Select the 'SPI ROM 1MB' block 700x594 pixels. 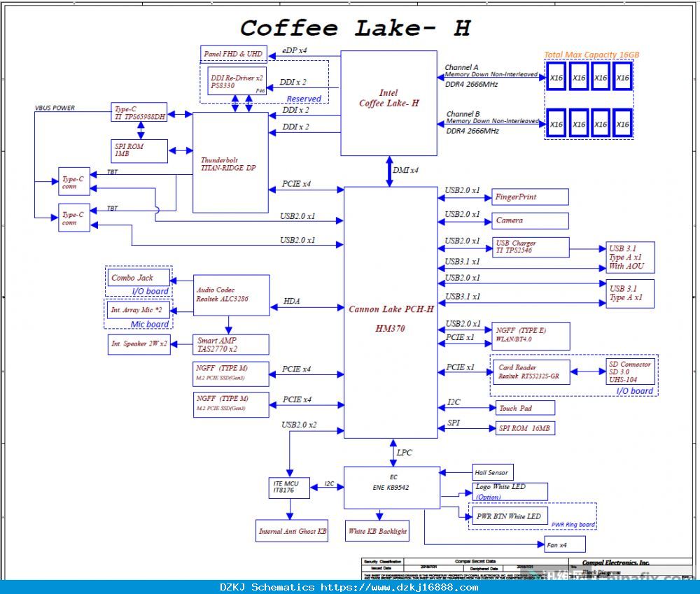(x=139, y=151)
